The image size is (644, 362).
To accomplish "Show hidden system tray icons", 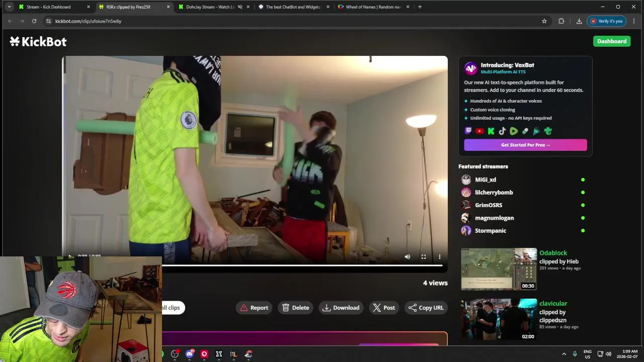I will click(564, 354).
